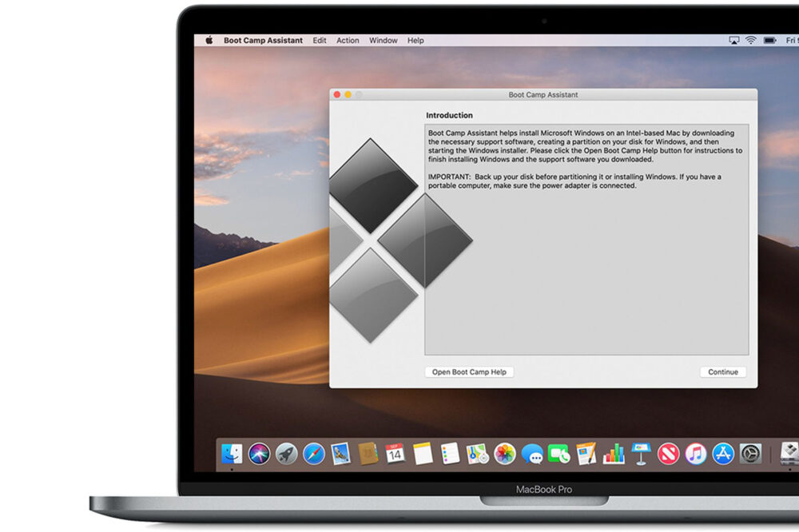799x532 pixels.
Task: Open Finder from the dock
Action: tap(232, 454)
